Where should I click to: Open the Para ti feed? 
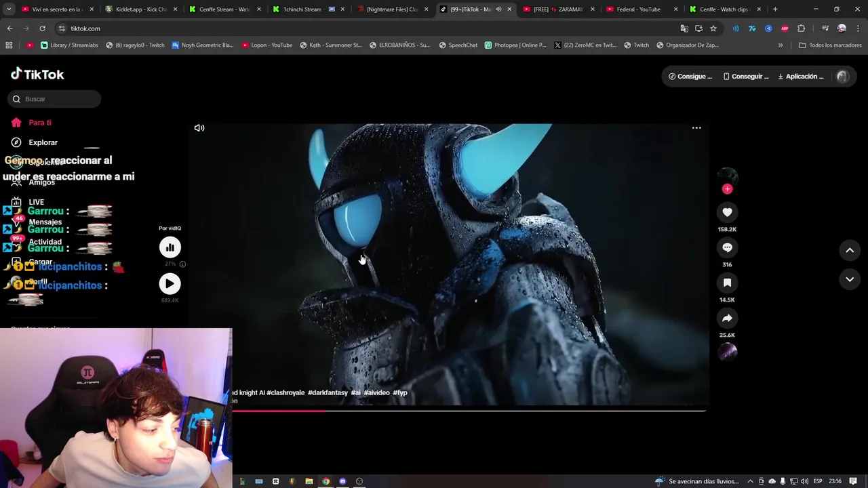coord(40,123)
